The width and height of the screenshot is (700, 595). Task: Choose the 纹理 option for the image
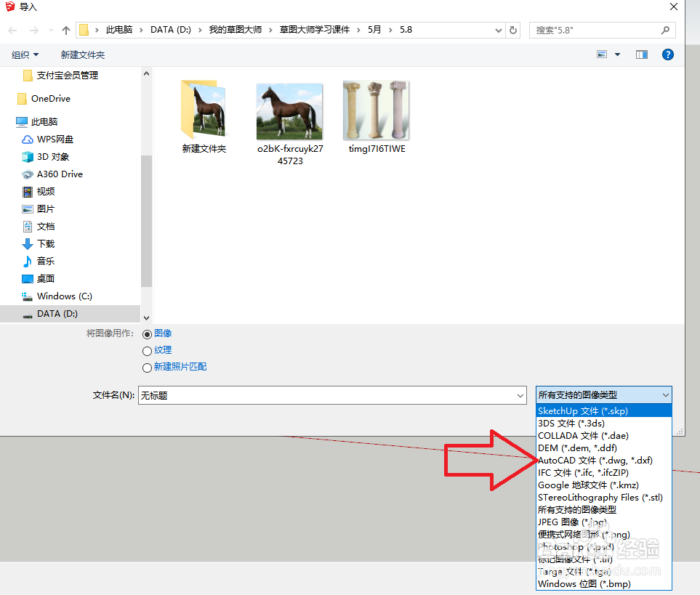click(x=148, y=350)
